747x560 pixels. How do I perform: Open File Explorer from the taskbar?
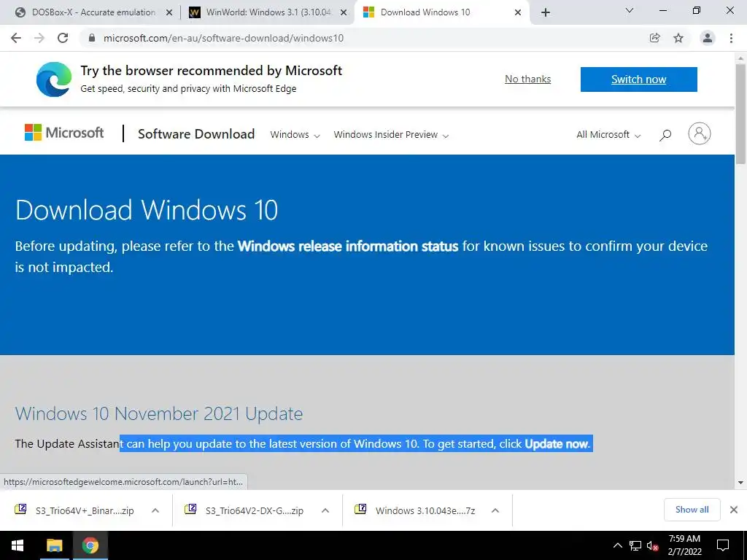54,545
